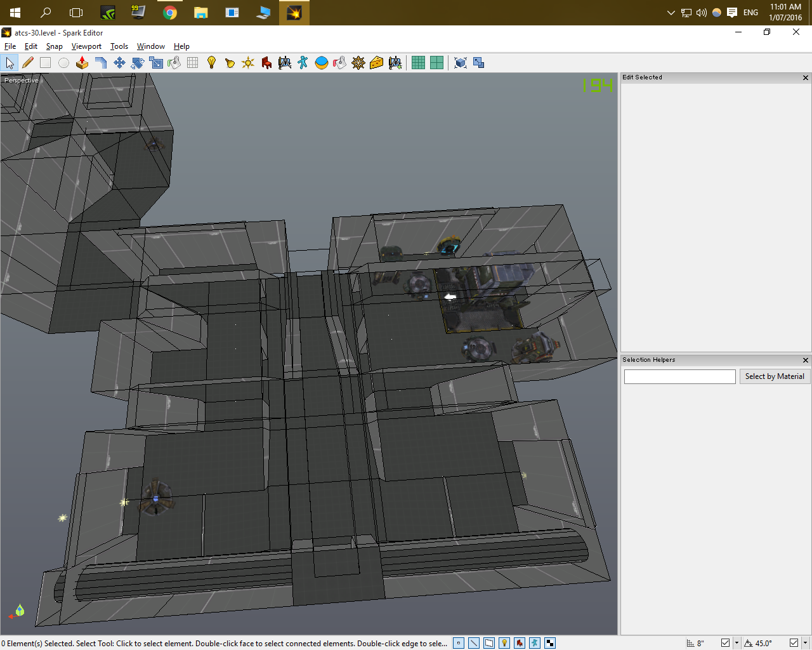Viewport: 812px width, 650px height.
Task: Select the red chair Prop tool
Action: tap(266, 63)
